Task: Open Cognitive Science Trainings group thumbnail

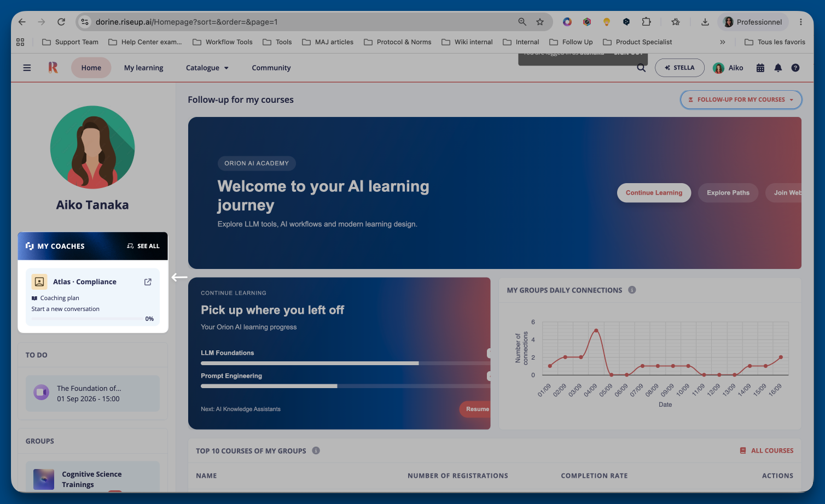Action: 44,479
